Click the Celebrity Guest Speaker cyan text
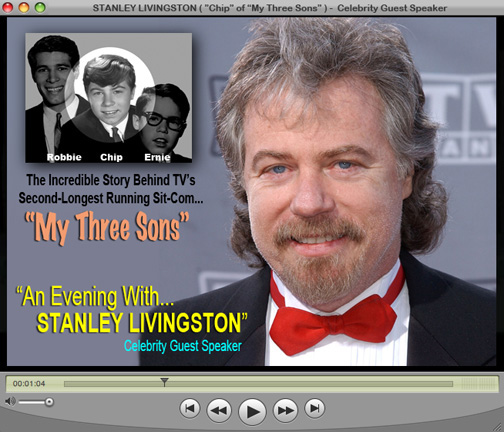This screenshot has height=432, width=504. point(183,346)
